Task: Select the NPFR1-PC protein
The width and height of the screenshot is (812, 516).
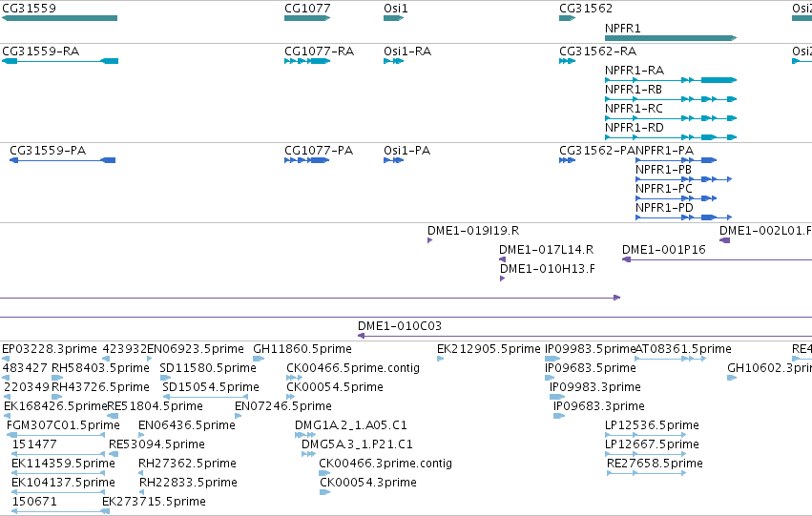Action: pos(676,198)
